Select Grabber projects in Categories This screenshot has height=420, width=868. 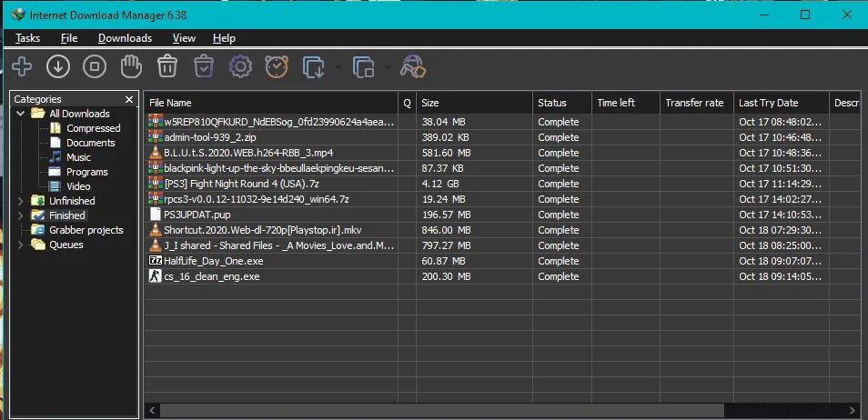(x=86, y=230)
